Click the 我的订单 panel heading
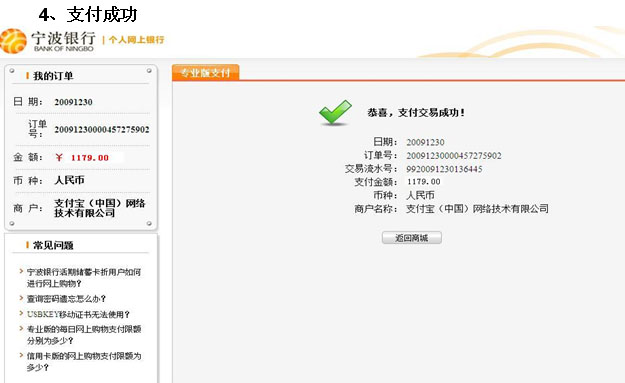625x383 pixels. tap(53, 76)
